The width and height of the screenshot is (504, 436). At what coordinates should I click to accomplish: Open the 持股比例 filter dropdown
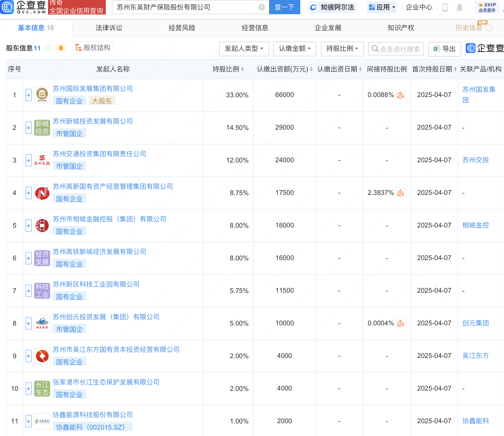tap(342, 49)
